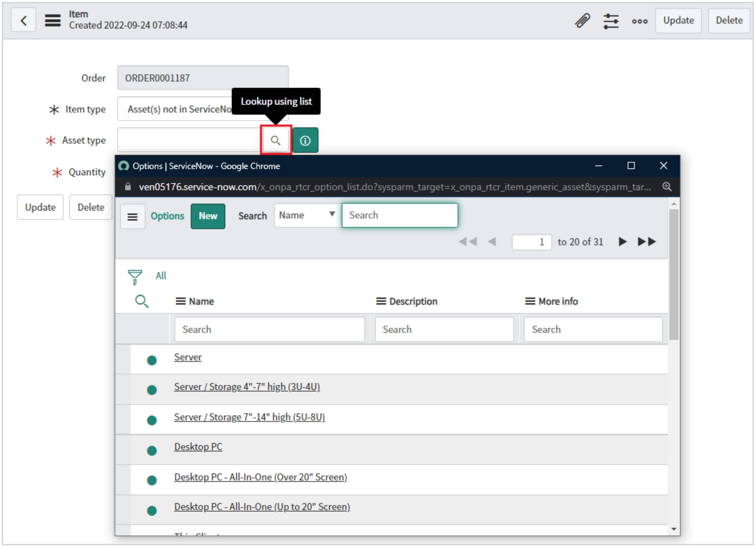Click the bottom Delete button
The width and height of the screenshot is (756, 549).
click(91, 207)
